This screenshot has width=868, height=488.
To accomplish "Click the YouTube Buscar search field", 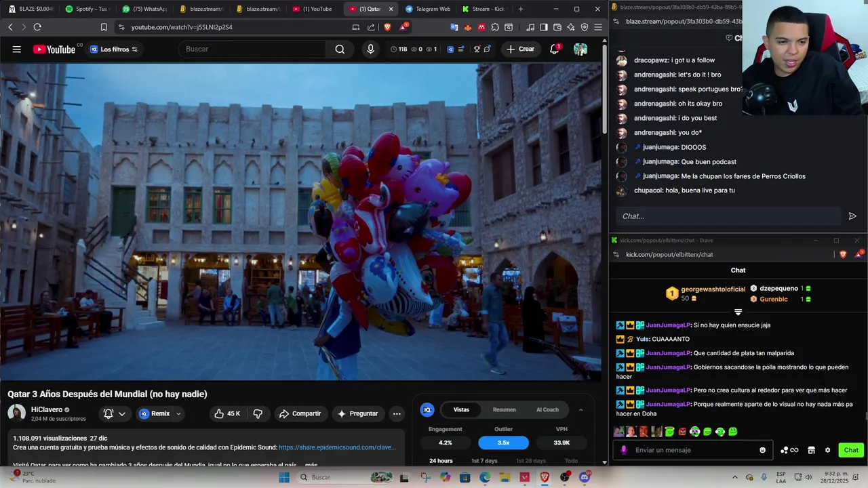I will coord(251,49).
